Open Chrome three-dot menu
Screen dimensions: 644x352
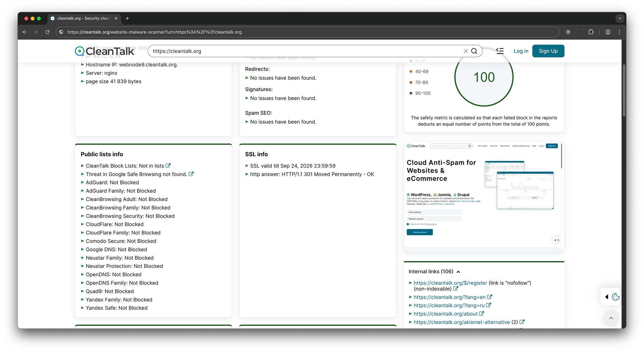pos(619,32)
